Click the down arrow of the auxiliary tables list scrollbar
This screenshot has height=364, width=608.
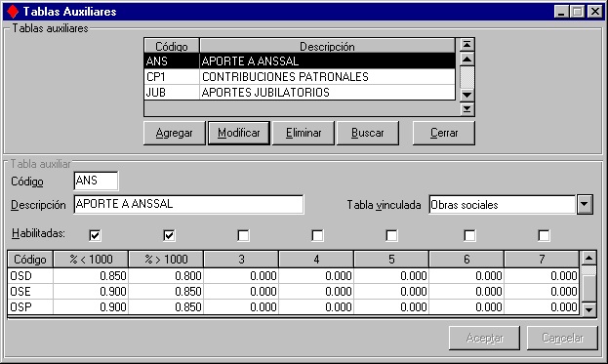click(466, 95)
